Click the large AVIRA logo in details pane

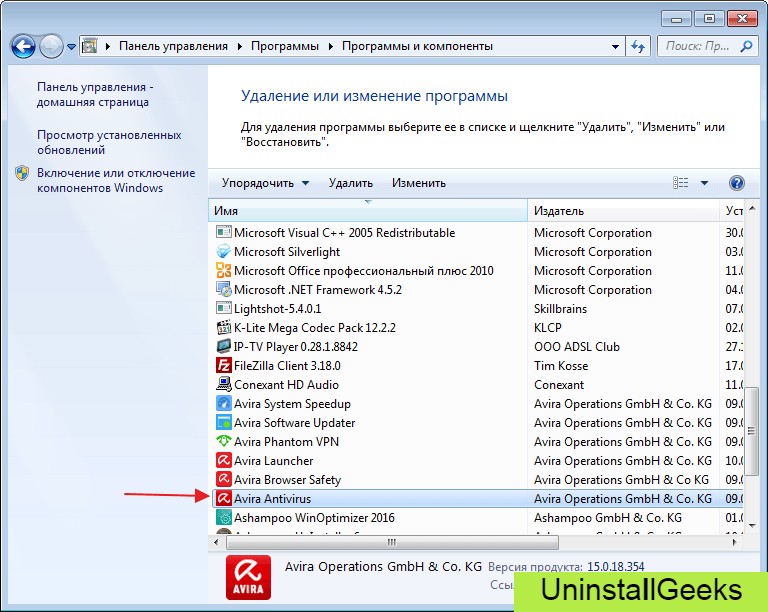point(248,577)
